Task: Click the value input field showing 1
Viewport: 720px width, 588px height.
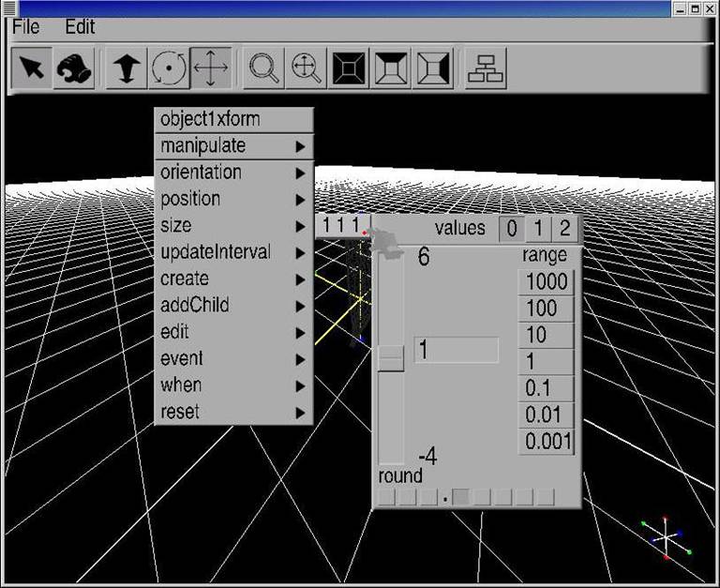Action: pyautogui.click(x=456, y=350)
